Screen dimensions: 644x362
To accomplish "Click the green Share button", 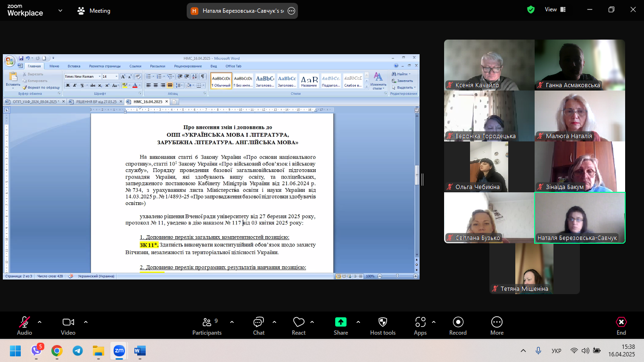I will (x=340, y=325).
